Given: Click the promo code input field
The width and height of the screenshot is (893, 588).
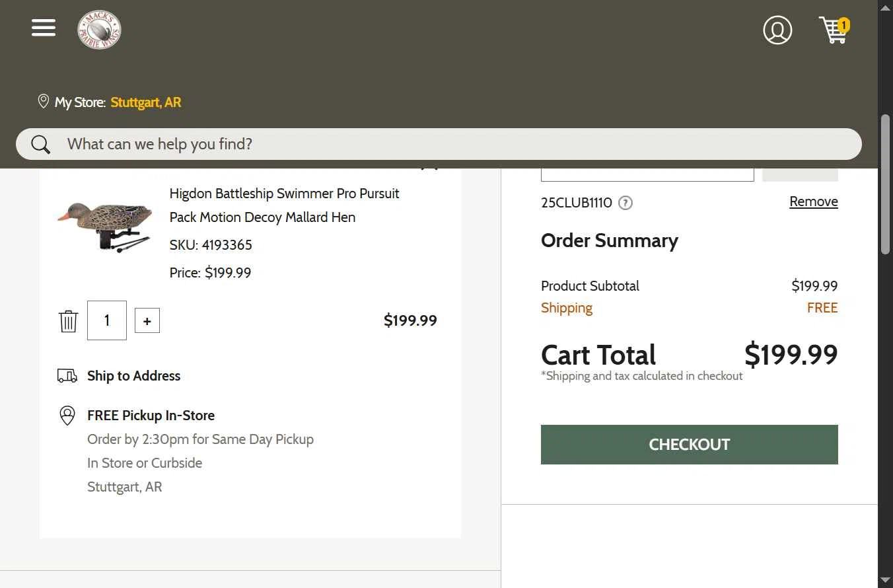Looking at the screenshot, I should coord(647,174).
